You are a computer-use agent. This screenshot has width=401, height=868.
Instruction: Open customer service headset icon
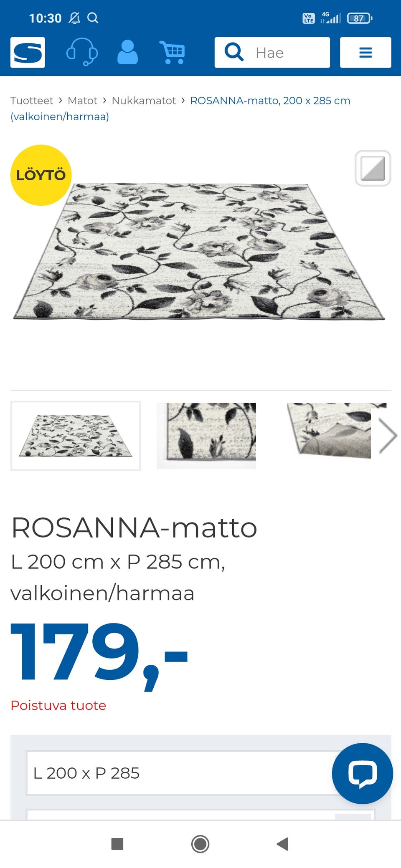(x=82, y=52)
